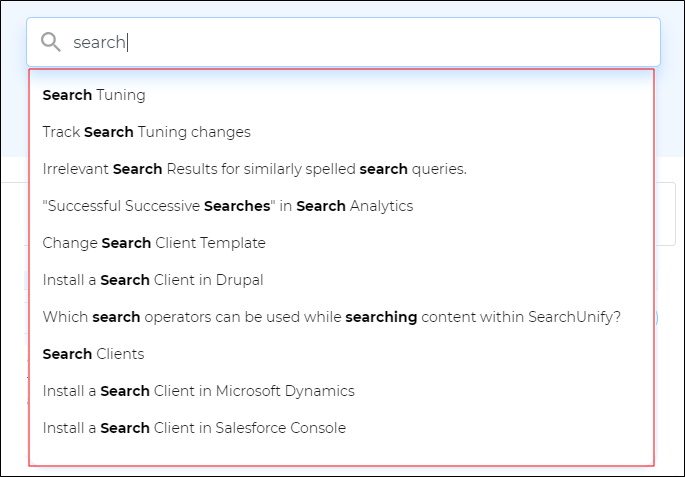
Task: Choose 'Install a Search Client in Salesforce Console'
Action: [194, 428]
